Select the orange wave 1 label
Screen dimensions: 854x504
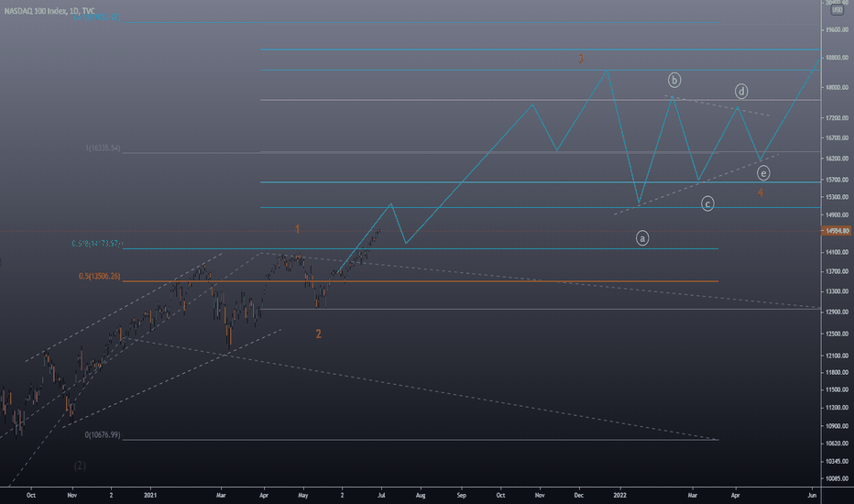[x=298, y=229]
